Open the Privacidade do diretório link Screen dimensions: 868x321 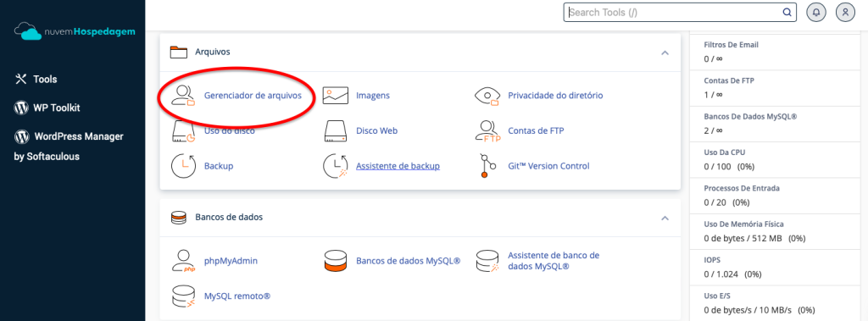(555, 95)
